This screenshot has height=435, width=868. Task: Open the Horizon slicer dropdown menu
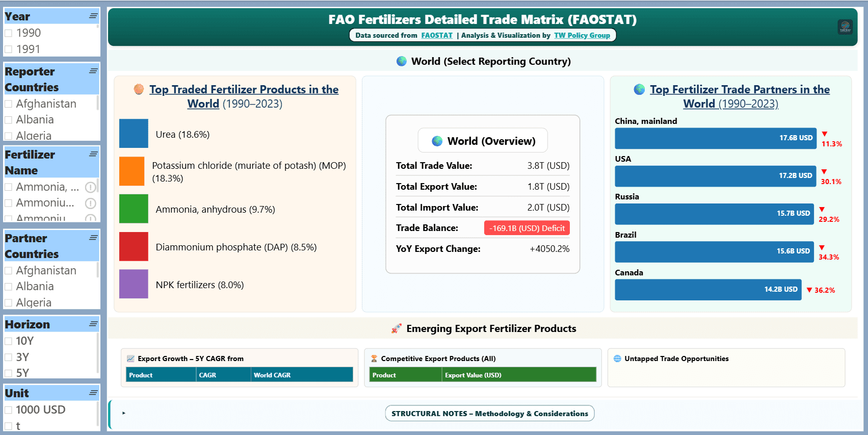pyautogui.click(x=93, y=324)
